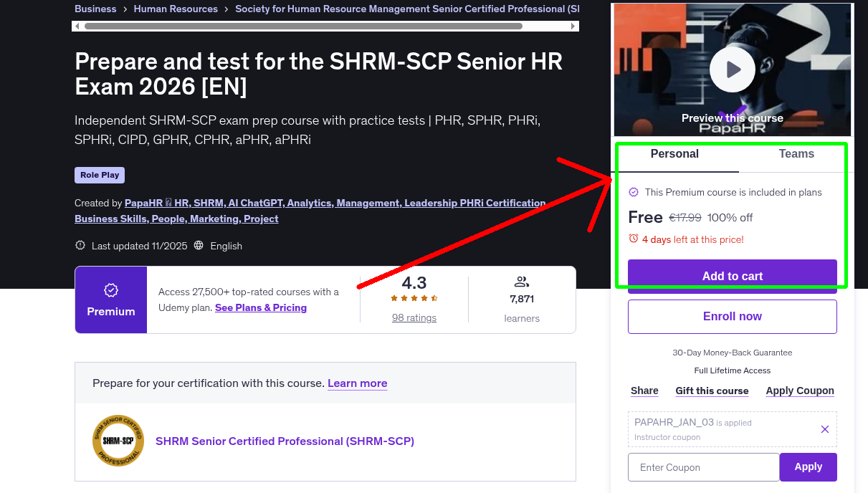Click the Premium badge checkmark icon
Viewport: 868px width, 493px height.
pyautogui.click(x=110, y=290)
